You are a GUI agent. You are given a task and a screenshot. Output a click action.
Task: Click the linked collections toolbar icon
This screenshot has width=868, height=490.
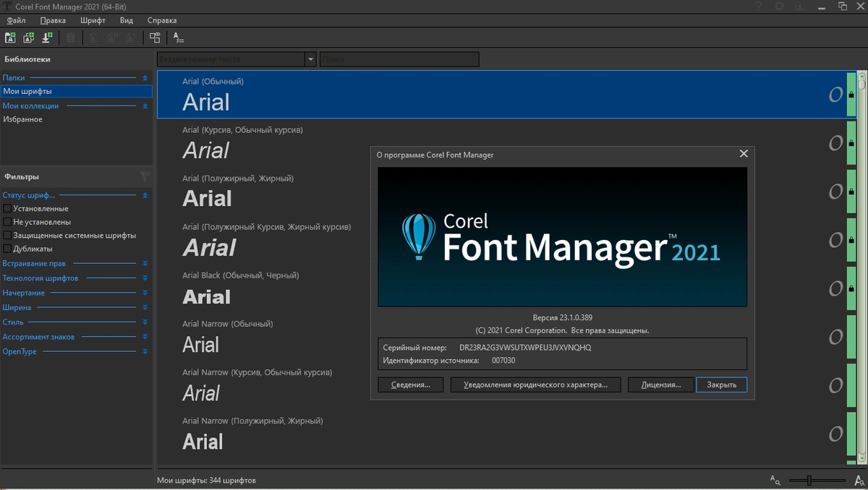[155, 38]
